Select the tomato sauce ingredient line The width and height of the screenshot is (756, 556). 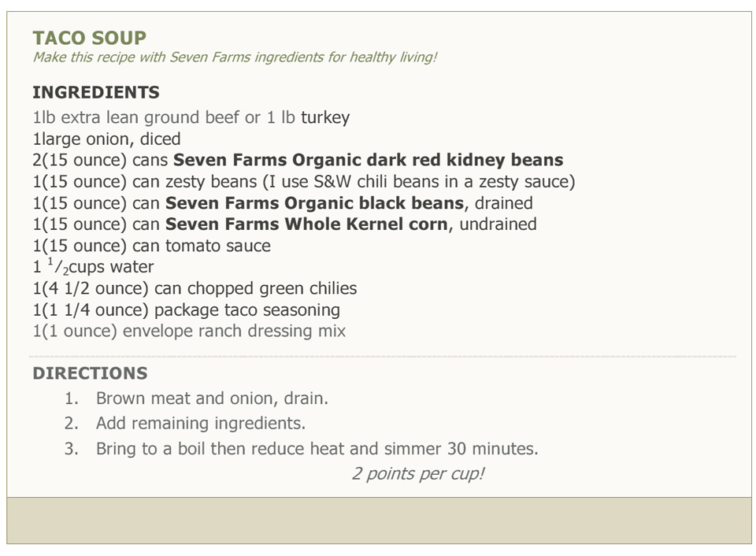151,246
